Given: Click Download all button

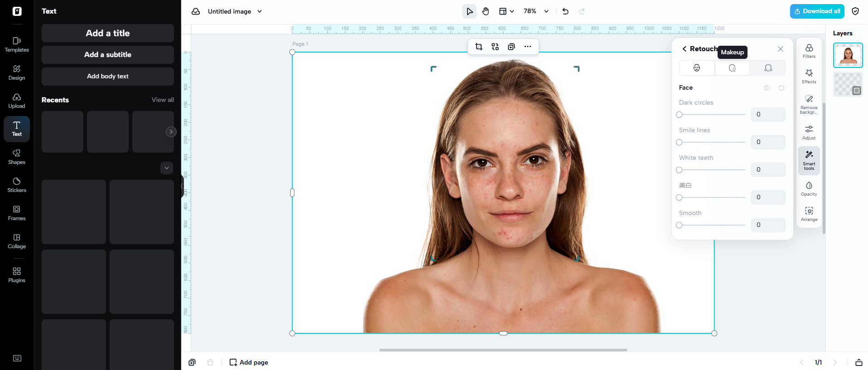Looking at the screenshot, I should pos(817,11).
